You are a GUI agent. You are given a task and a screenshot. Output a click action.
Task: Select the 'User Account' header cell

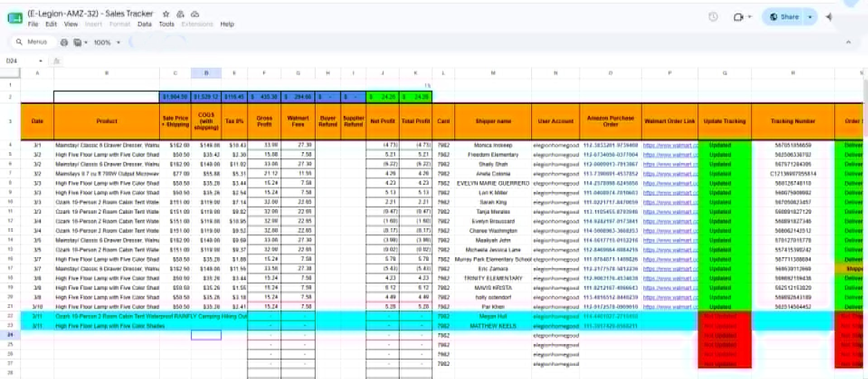click(x=555, y=121)
